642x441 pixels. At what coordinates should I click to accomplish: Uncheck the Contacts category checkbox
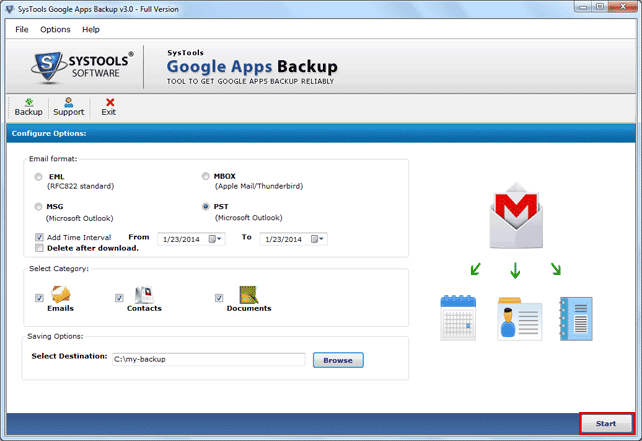119,298
